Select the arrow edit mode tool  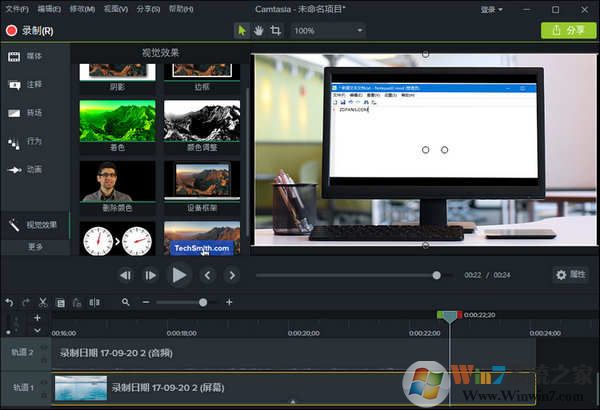pos(242,31)
